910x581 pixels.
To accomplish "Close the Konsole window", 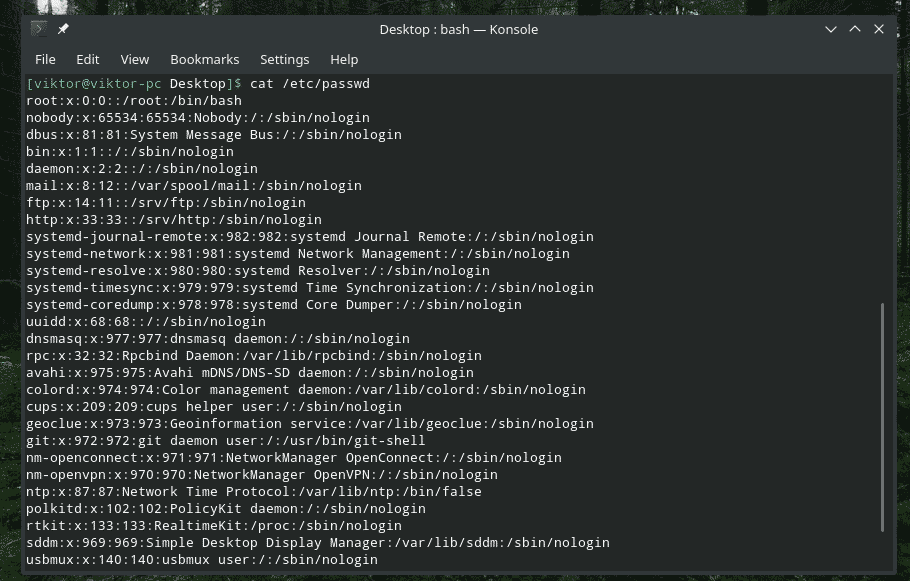I will (x=879, y=29).
